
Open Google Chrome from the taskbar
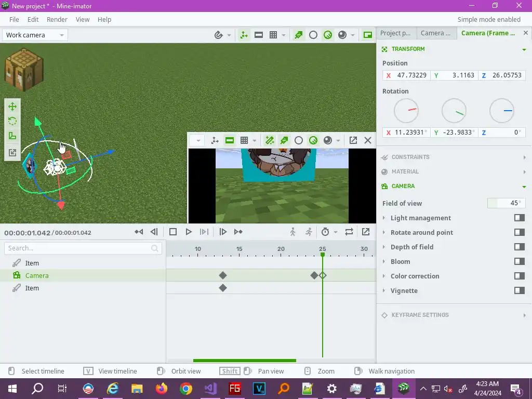pyautogui.click(x=185, y=389)
